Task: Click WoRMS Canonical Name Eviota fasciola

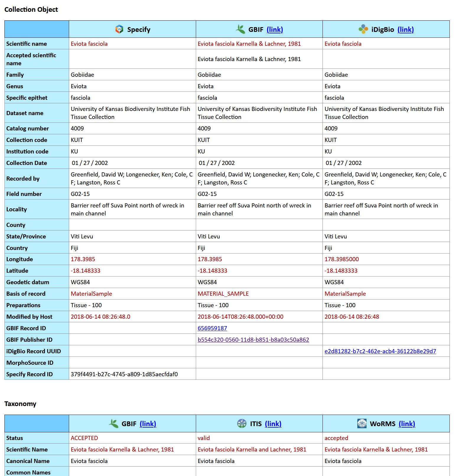Action: tap(343, 461)
